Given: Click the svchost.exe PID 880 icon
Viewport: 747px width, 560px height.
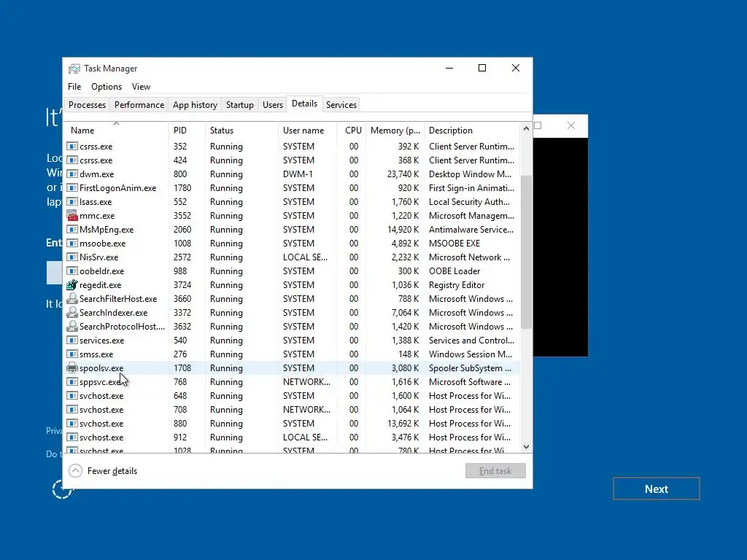Looking at the screenshot, I should 72,424.
